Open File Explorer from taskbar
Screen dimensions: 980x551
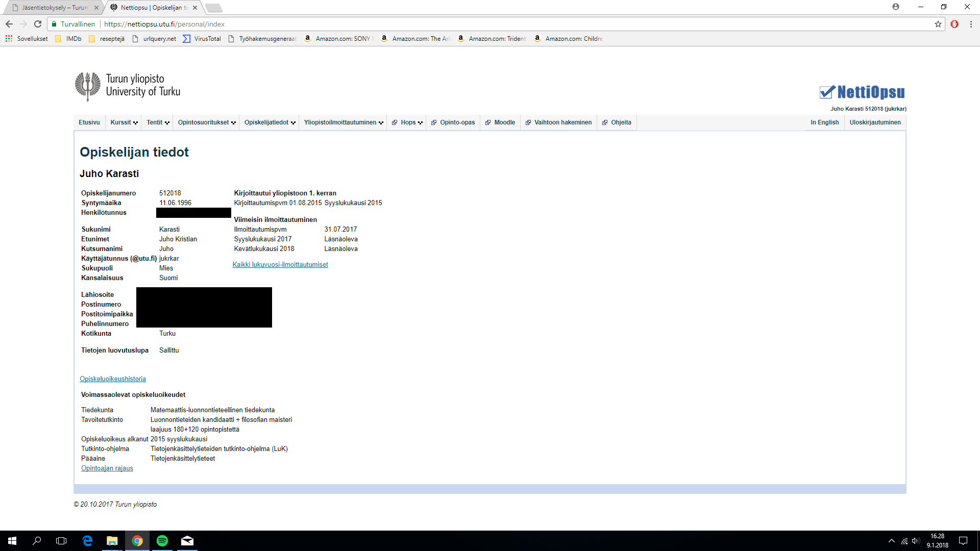click(x=112, y=541)
